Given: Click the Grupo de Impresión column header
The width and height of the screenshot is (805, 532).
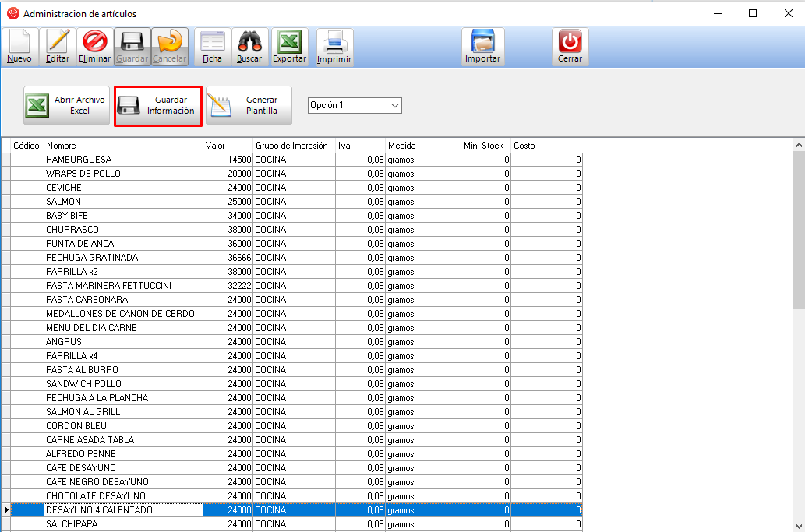Looking at the screenshot, I should [294, 146].
